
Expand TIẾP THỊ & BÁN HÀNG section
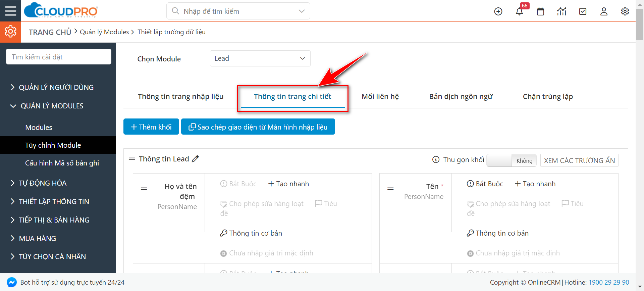[50, 220]
